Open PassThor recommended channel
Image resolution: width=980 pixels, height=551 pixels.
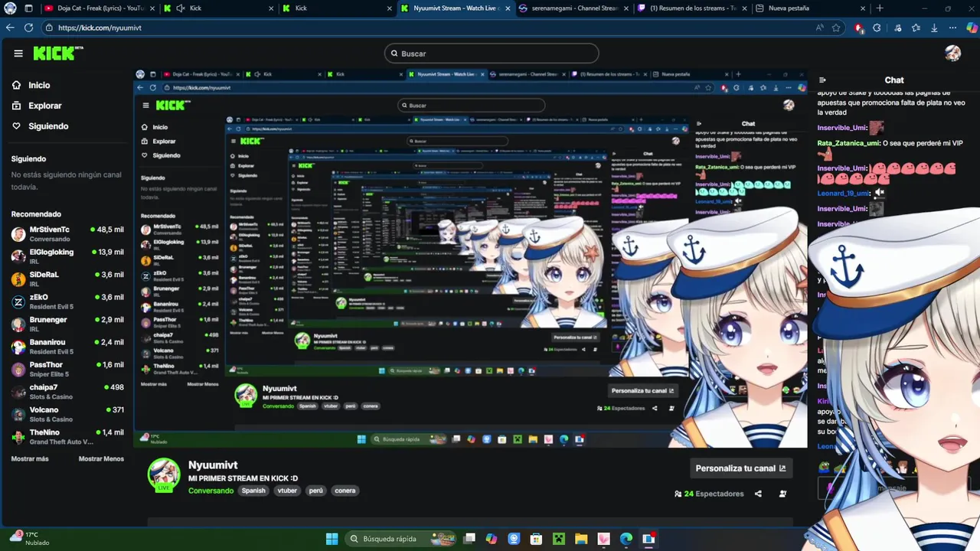pos(67,369)
